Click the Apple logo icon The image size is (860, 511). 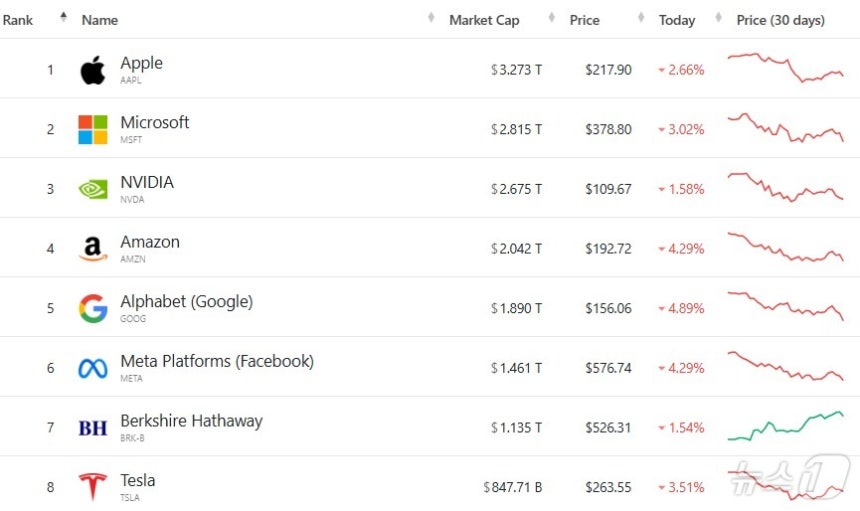click(93, 70)
